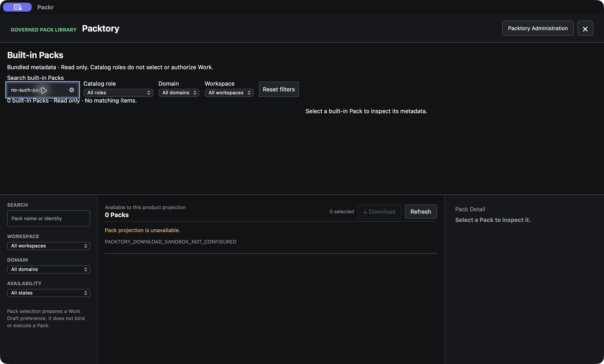
Task: Click 'Select a Pack to inspect it.'
Action: pos(493,220)
